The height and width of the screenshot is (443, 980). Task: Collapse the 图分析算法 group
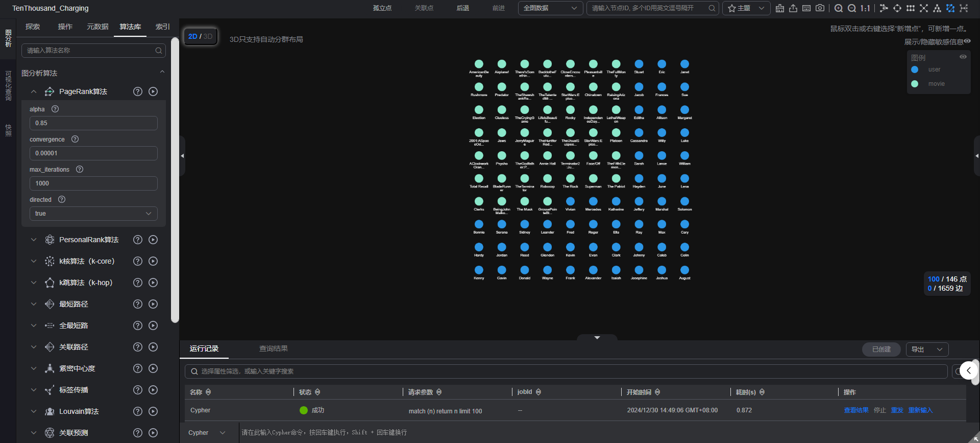coord(162,72)
